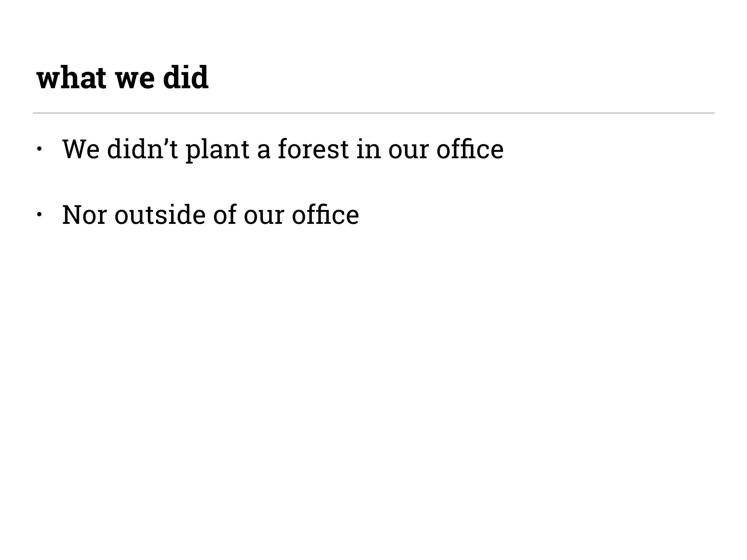This screenshot has width=747, height=560.
Task: Select the word "forest"
Action: pos(313,149)
